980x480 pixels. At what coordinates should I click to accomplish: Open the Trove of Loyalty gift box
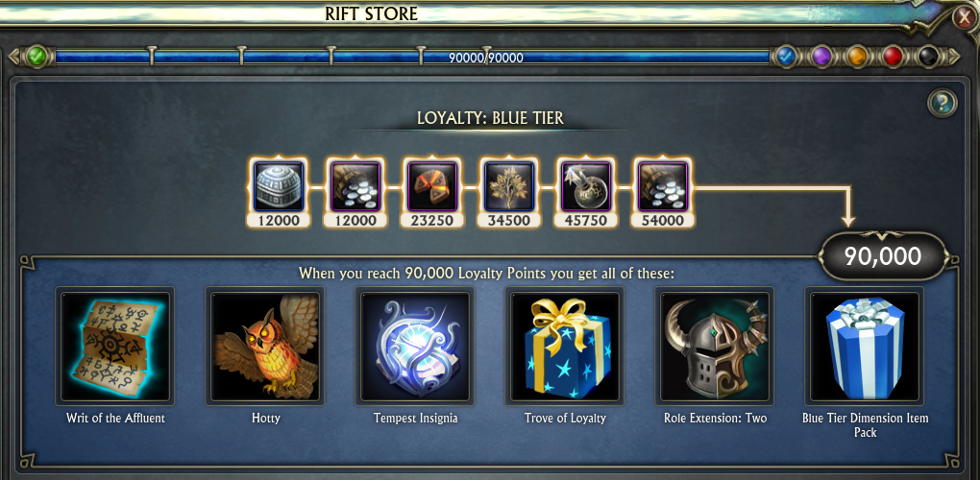tap(565, 346)
